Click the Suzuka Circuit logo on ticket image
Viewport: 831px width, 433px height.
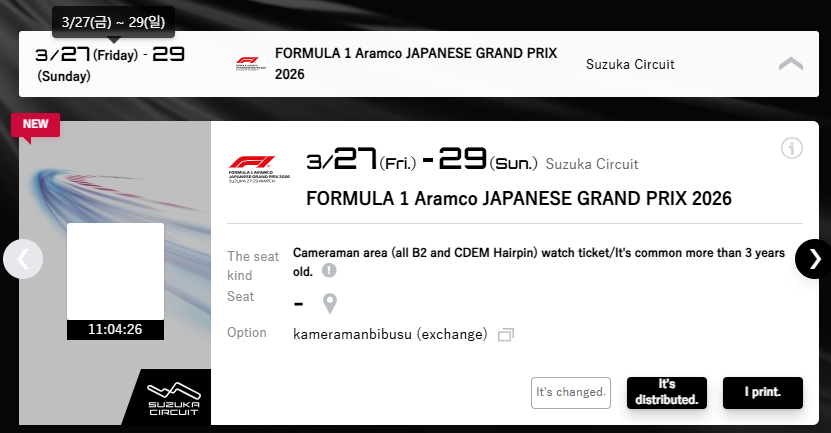pyautogui.click(x=172, y=398)
